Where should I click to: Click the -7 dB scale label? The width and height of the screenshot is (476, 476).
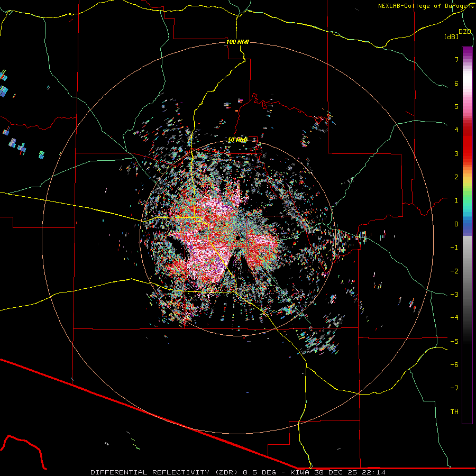pos(454,388)
